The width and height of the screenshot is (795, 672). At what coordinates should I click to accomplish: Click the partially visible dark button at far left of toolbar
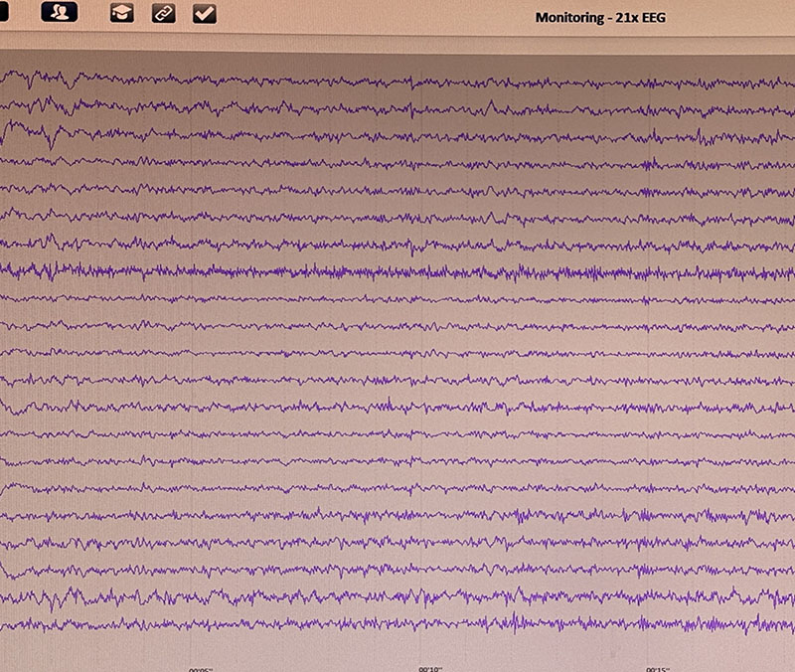4,13
